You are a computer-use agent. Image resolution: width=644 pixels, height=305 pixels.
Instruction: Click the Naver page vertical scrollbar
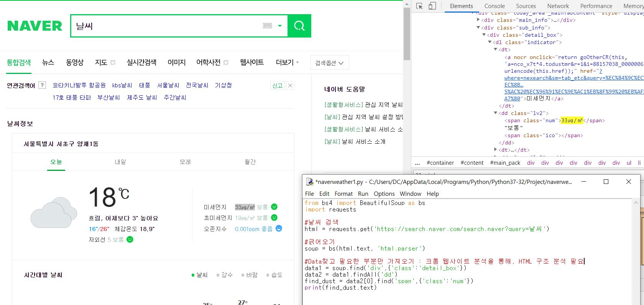[x=407, y=33]
